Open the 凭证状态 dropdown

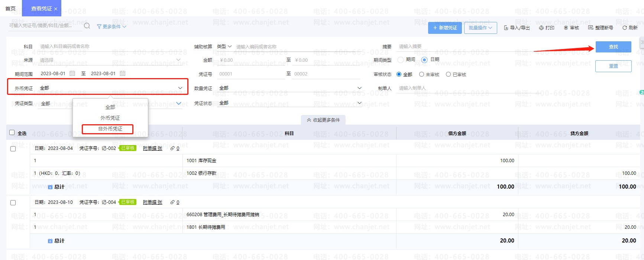[x=290, y=103]
